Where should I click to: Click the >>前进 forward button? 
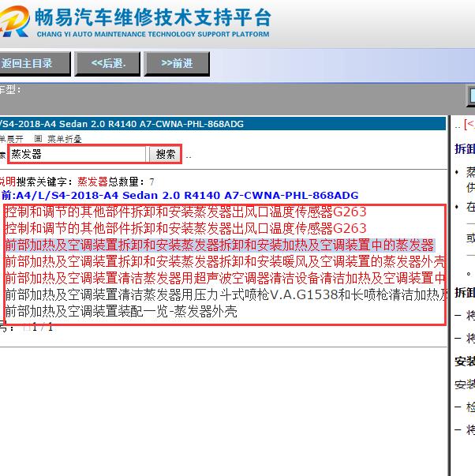tap(177, 63)
